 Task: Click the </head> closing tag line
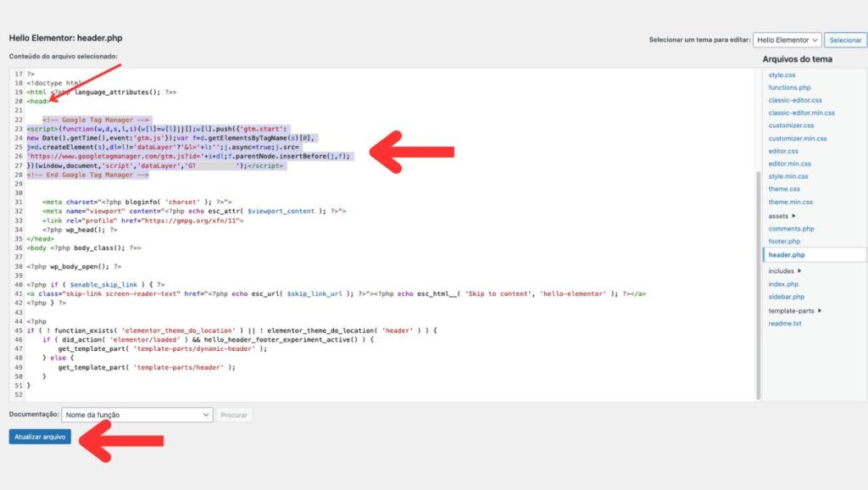41,239
